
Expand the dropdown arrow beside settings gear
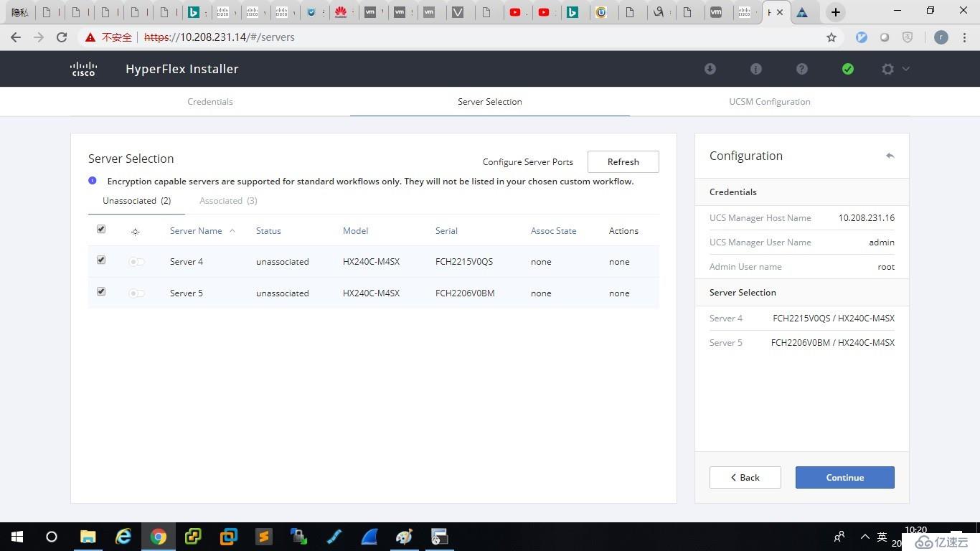pos(905,69)
